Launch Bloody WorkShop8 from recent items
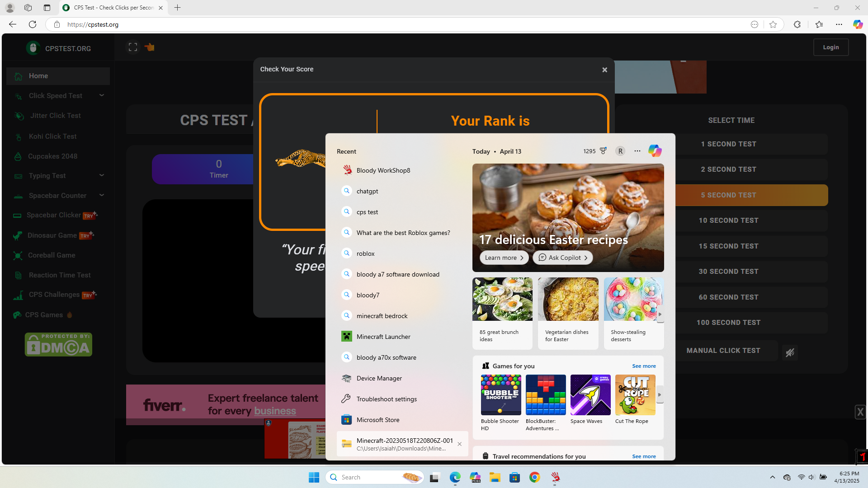The width and height of the screenshot is (868, 488). coord(383,170)
